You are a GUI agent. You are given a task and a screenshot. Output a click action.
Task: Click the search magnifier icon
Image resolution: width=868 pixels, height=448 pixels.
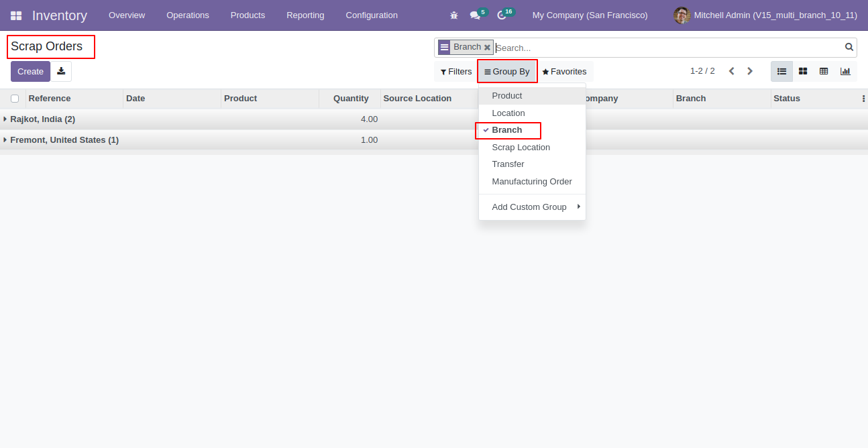click(849, 47)
